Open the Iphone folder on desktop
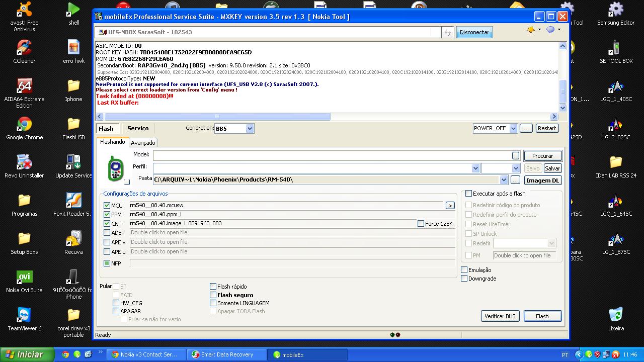The height and width of the screenshot is (362, 644). coord(73,90)
